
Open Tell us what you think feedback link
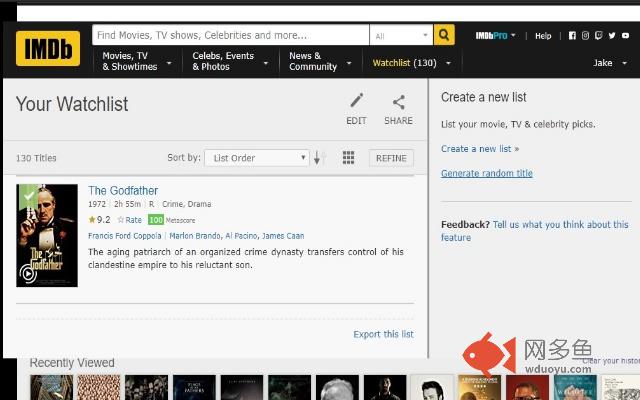(x=535, y=231)
